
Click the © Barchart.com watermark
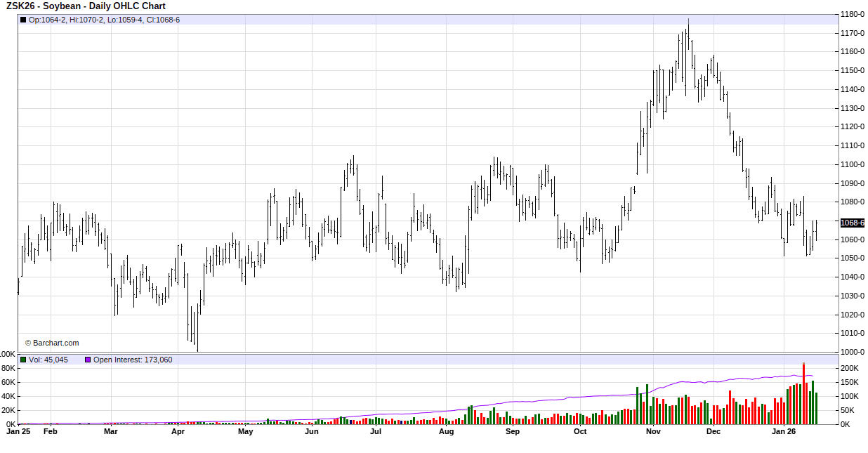[x=52, y=343]
